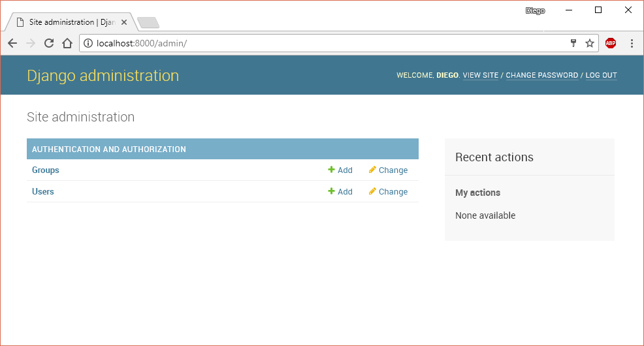This screenshot has width=644, height=346.
Task: Click the WELCOME, DIEGO text
Action: point(428,75)
